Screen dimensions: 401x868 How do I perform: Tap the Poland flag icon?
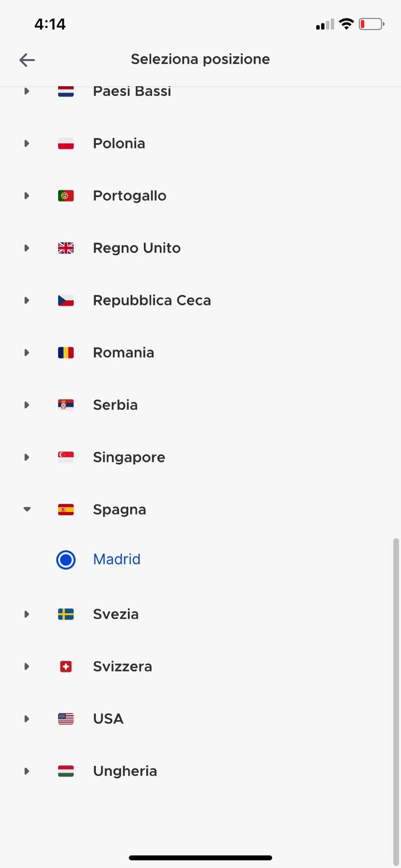pyautogui.click(x=66, y=144)
